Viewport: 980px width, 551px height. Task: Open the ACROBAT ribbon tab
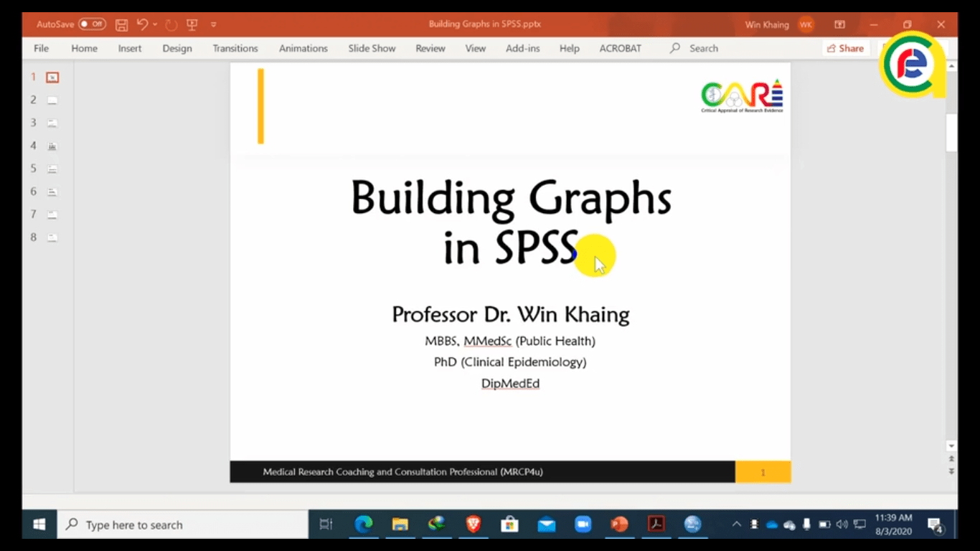[621, 48]
